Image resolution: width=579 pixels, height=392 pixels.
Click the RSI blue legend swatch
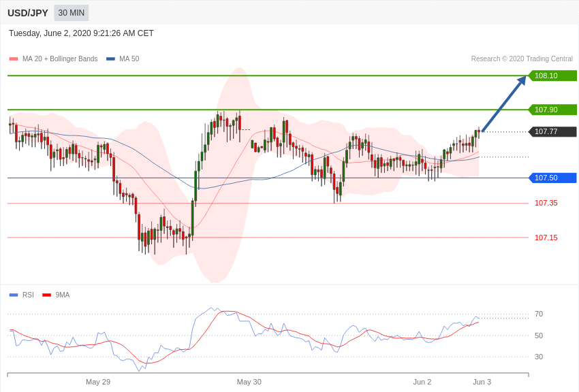[14, 295]
